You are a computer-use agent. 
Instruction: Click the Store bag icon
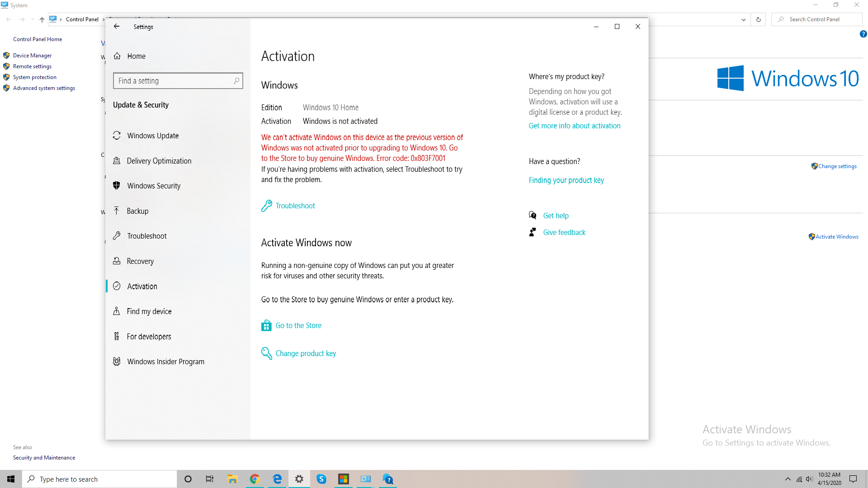click(x=267, y=325)
